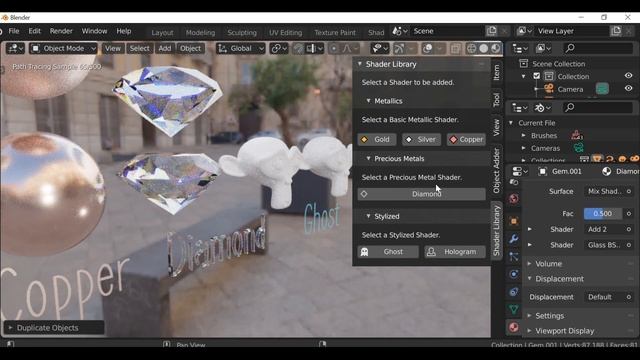Click the Camera object icon in outliner
The width and height of the screenshot is (640, 360).
tap(549, 89)
